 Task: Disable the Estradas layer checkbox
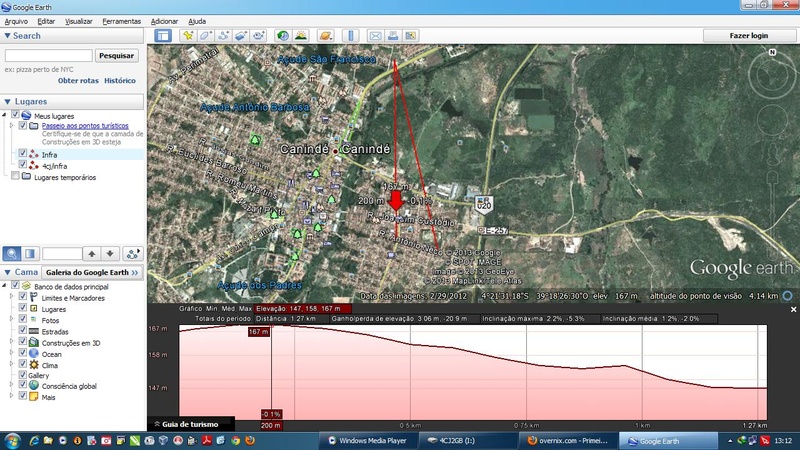click(x=22, y=330)
